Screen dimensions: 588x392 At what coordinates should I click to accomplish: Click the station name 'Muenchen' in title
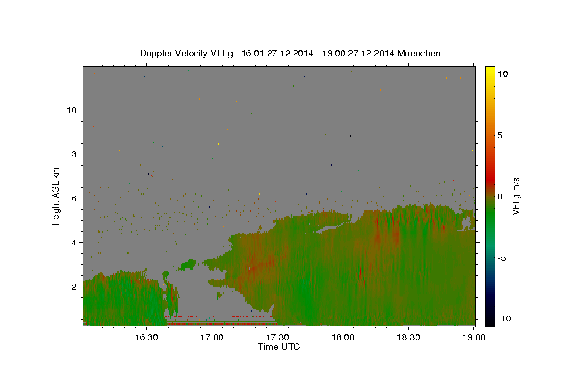coord(419,53)
